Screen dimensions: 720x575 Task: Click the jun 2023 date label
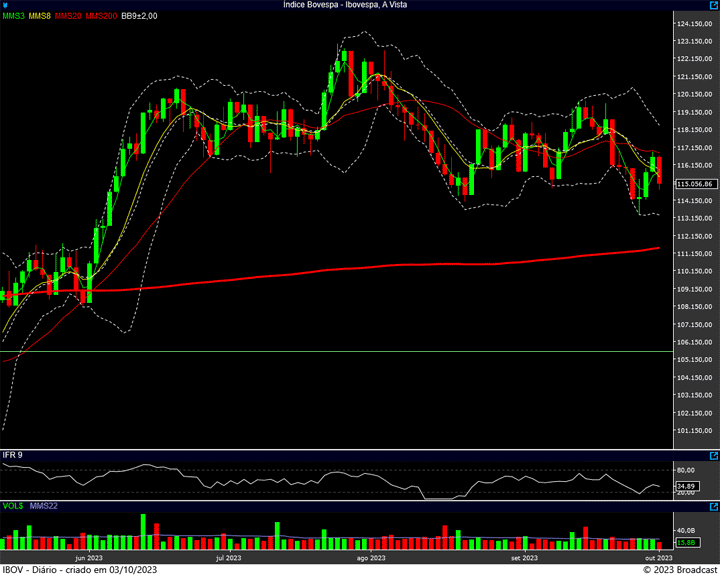pos(89,557)
